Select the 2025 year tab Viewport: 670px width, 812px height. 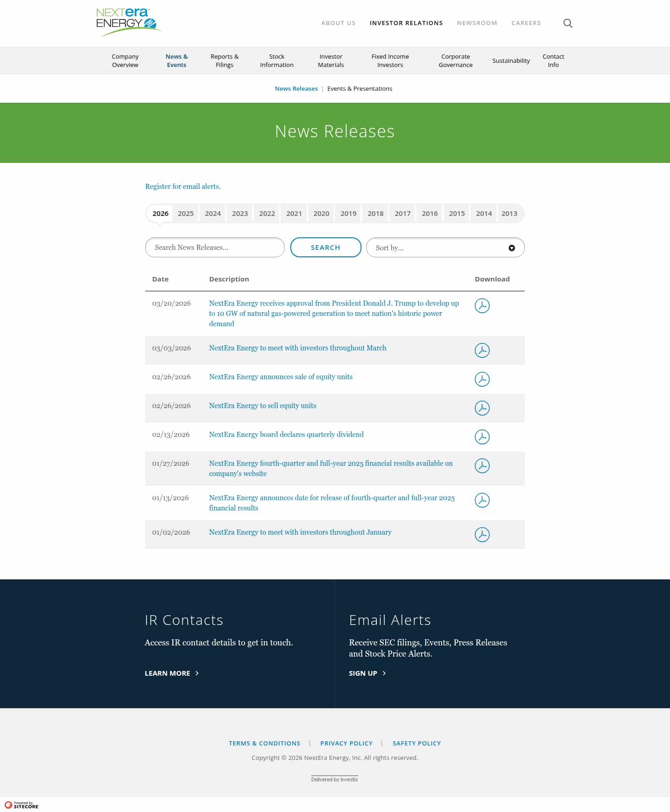click(x=186, y=214)
